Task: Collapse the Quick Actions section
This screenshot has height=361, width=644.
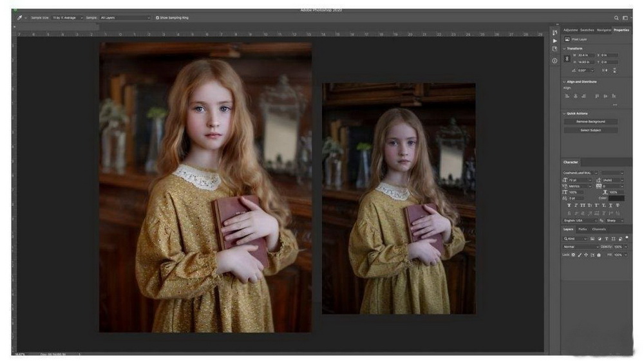Action: 564,114
